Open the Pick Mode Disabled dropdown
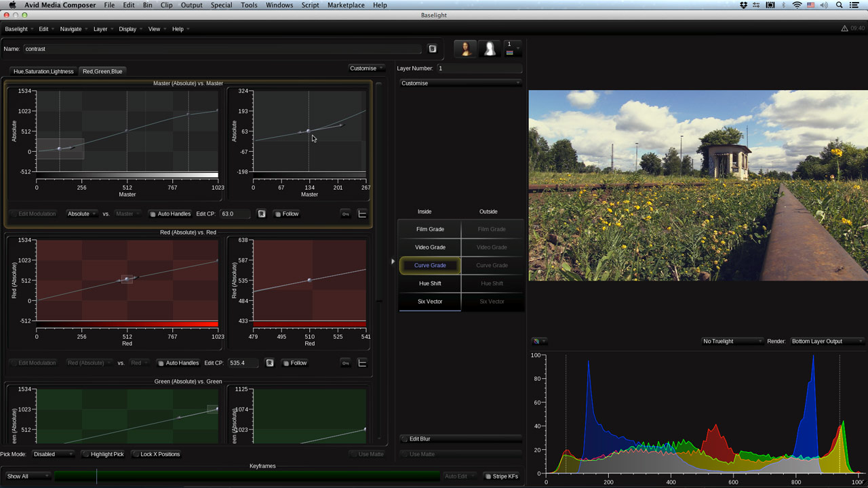Screen dimensions: 868x488 [x=53, y=454]
